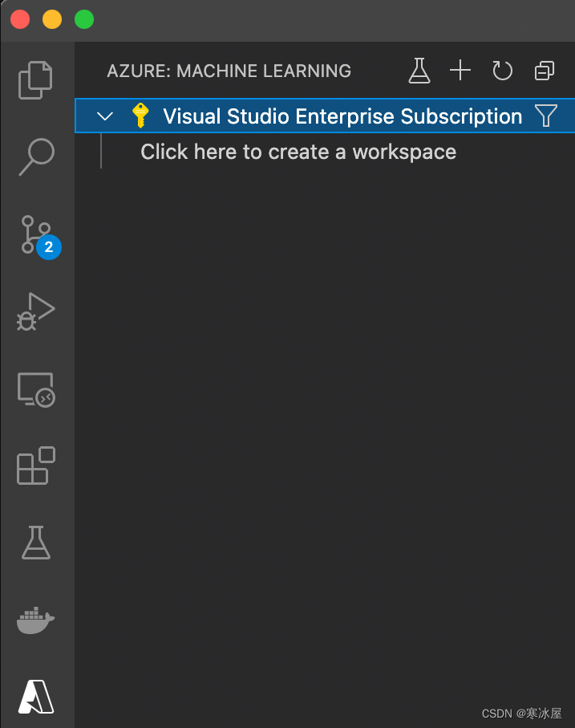Filter the Visual Studio Enterprise Subscription
Image resolution: width=575 pixels, height=728 pixels.
[546, 116]
